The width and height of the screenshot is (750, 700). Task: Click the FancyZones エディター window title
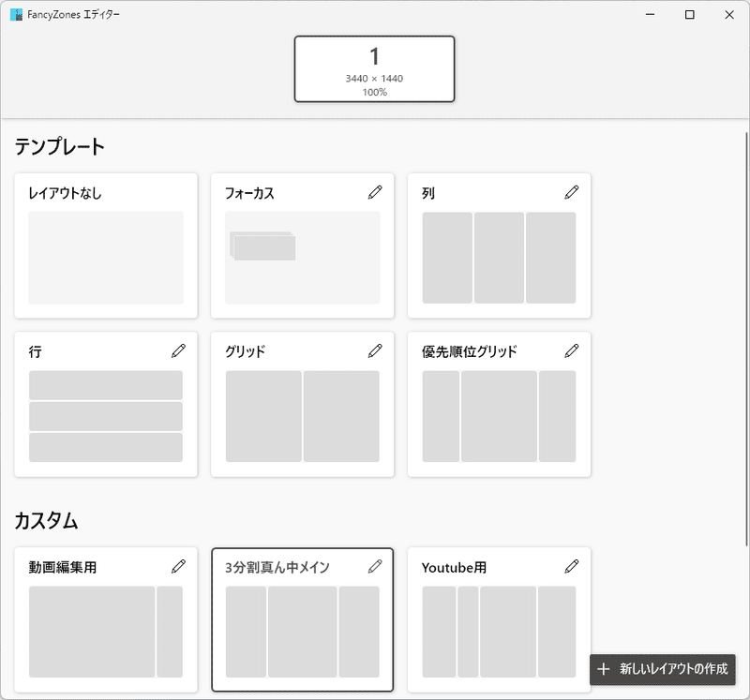coord(73,15)
